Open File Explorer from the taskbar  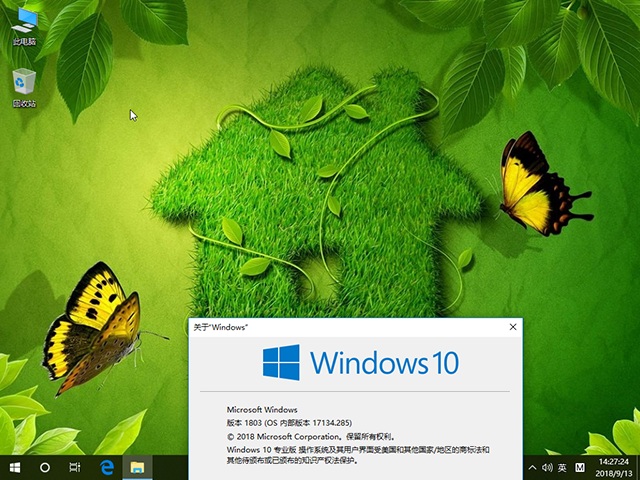(x=137, y=467)
